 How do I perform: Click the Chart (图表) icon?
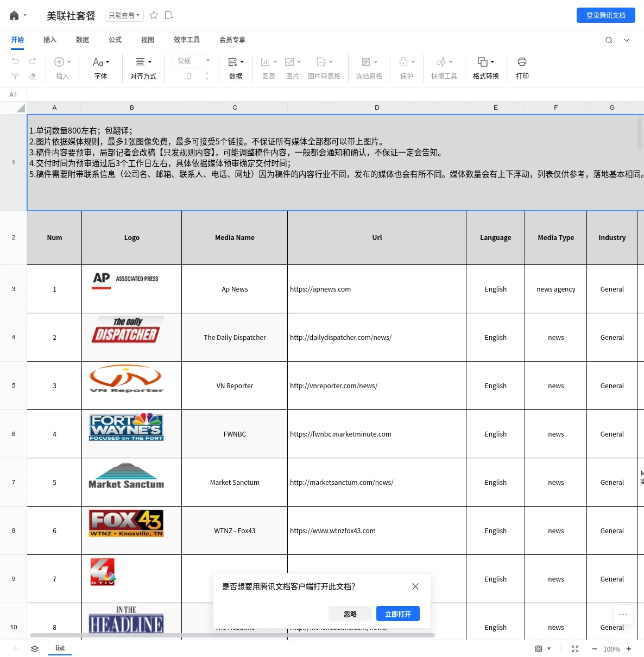pyautogui.click(x=266, y=62)
